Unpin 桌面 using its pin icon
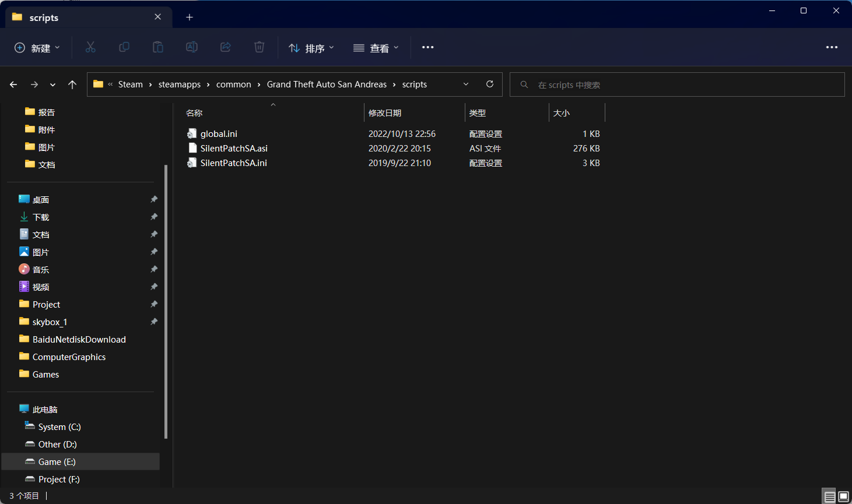This screenshot has width=852, height=504. [154, 199]
